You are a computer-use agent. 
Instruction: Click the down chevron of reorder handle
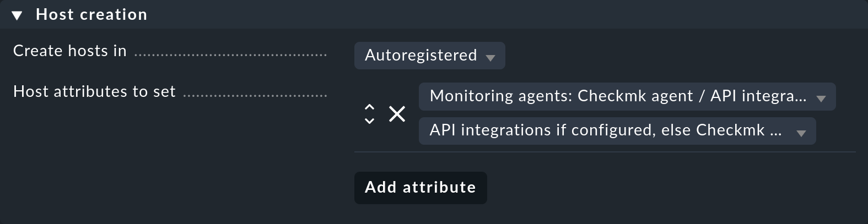click(x=369, y=121)
